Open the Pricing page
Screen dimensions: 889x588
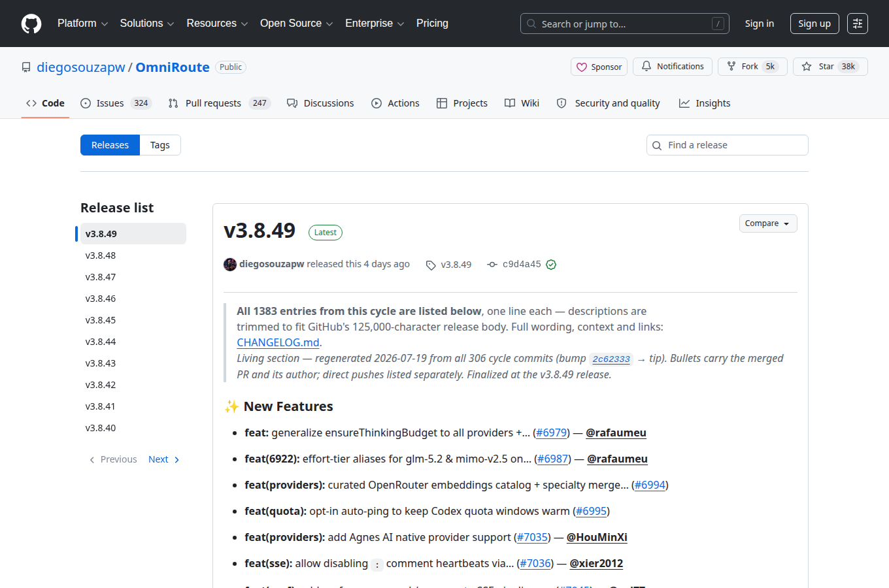pos(432,24)
